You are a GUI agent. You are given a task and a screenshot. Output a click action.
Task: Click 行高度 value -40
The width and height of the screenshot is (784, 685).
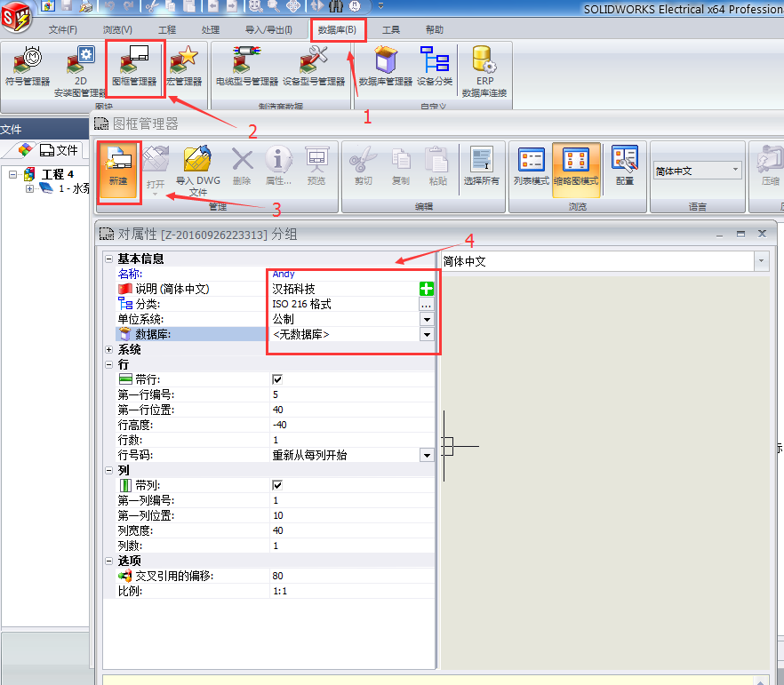pos(352,426)
